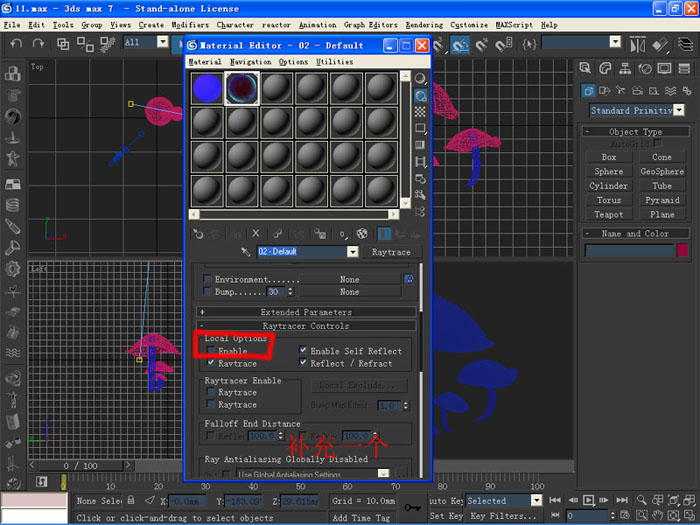Click the selection lock icon in status bar
This screenshot has width=700, height=525.
131,500
